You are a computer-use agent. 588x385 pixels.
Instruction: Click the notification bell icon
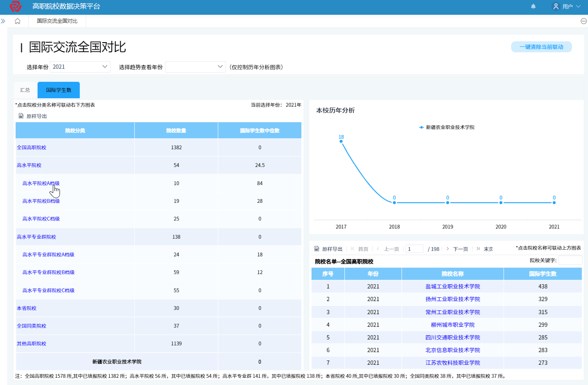[533, 6]
